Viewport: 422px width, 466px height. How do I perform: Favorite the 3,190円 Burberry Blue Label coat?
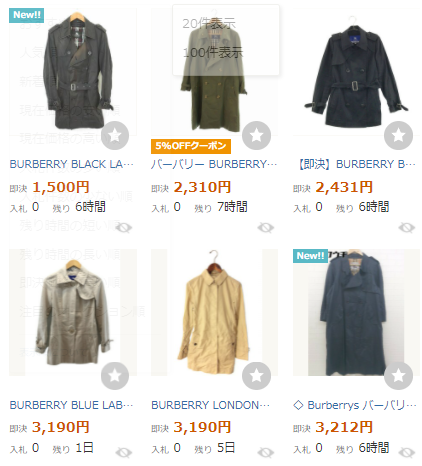click(115, 376)
